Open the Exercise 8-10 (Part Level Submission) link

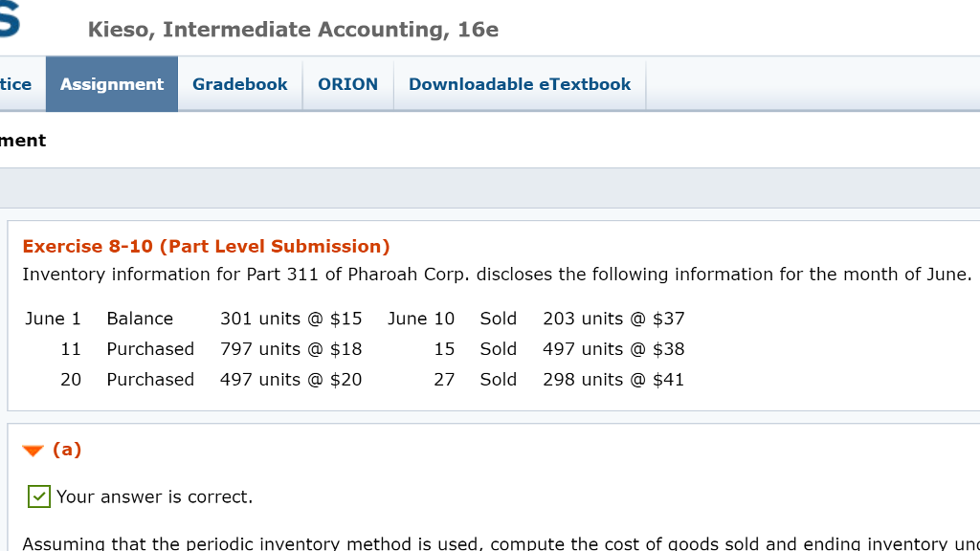[206, 246]
